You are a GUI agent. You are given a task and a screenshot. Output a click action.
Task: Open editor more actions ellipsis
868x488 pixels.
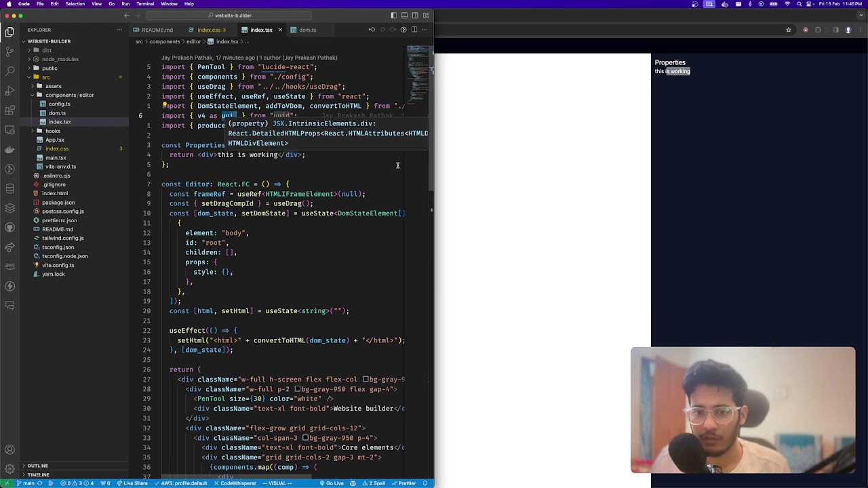(x=425, y=30)
